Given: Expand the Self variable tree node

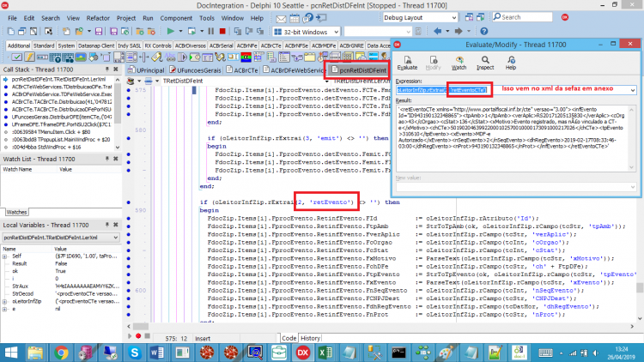Looking at the screenshot, I should click(4, 256).
